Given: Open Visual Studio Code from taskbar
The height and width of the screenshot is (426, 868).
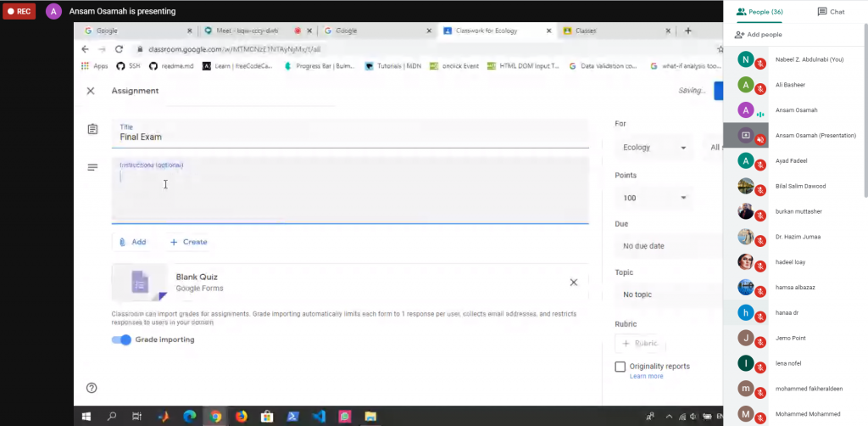Looking at the screenshot, I should click(318, 417).
